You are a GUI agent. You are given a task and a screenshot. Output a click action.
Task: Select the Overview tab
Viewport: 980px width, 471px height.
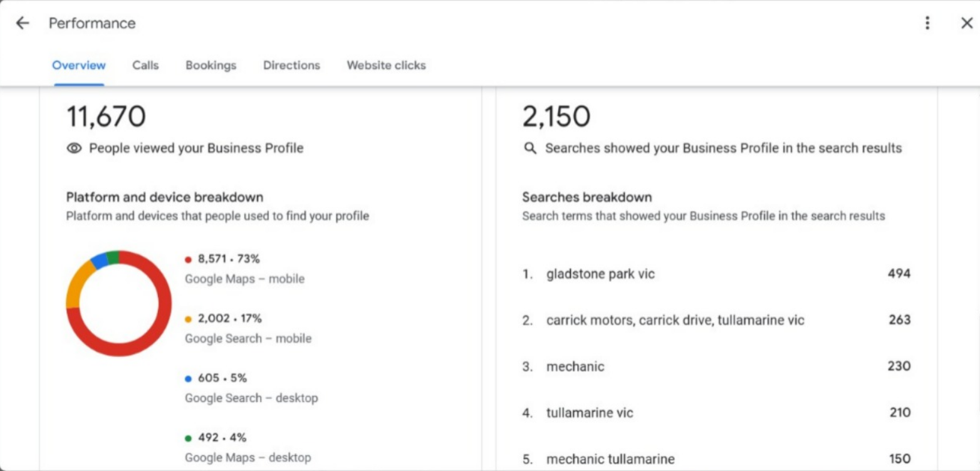(x=78, y=65)
